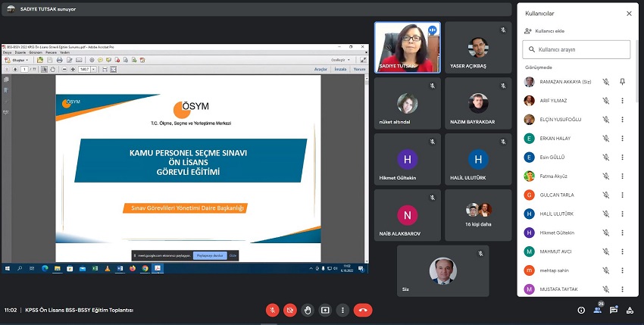
Task: Open options menu for ARİF YILMAZ
Action: coord(622,100)
